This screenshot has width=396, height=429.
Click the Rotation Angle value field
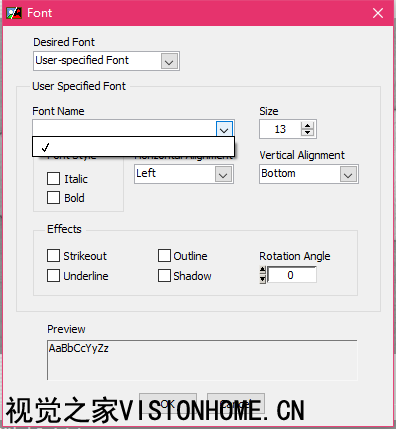coord(292,275)
